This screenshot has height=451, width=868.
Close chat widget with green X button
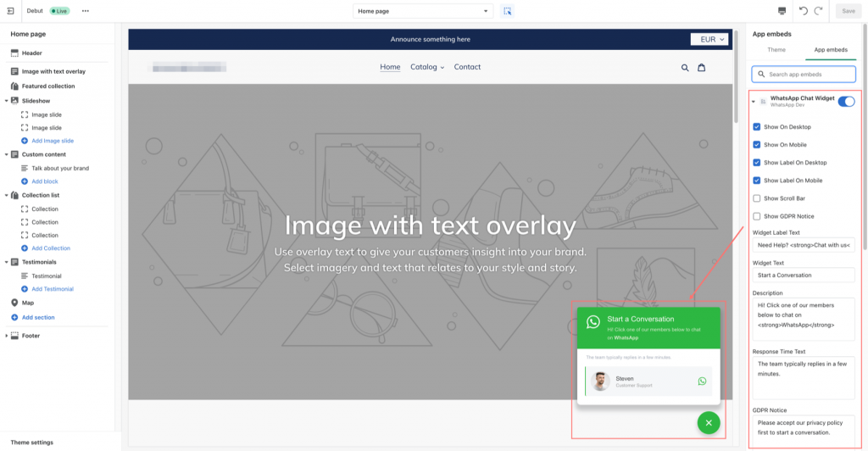pos(709,421)
